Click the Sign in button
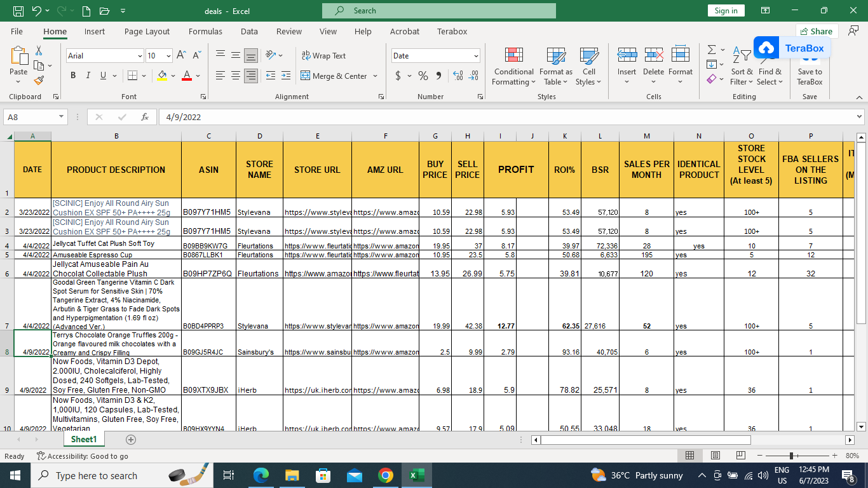Image resolution: width=868 pixels, height=488 pixels. pyautogui.click(x=726, y=11)
